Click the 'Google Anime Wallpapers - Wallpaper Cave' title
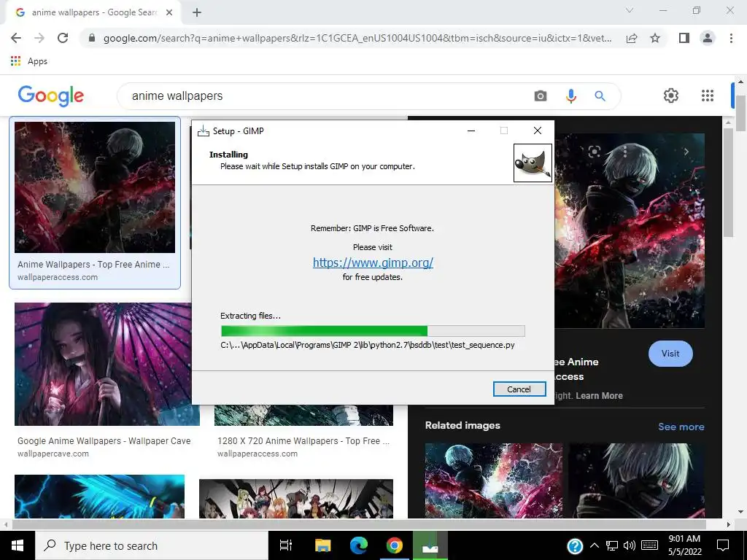747x560 pixels. click(104, 441)
